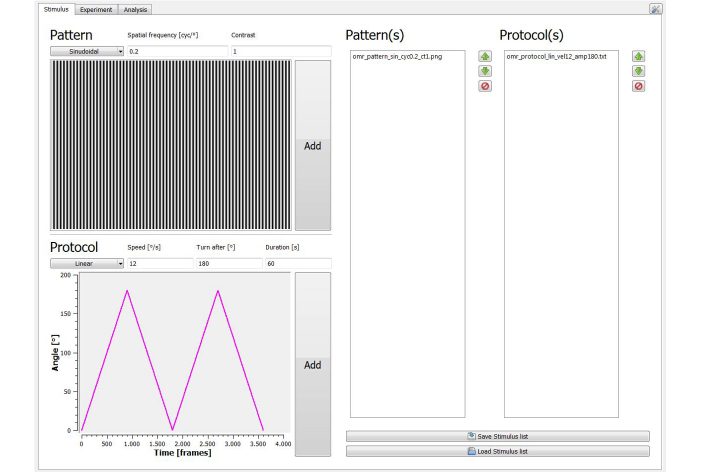The height and width of the screenshot is (472, 704).
Task: Move selected pattern up in Pattern(s) list
Action: click(484, 56)
